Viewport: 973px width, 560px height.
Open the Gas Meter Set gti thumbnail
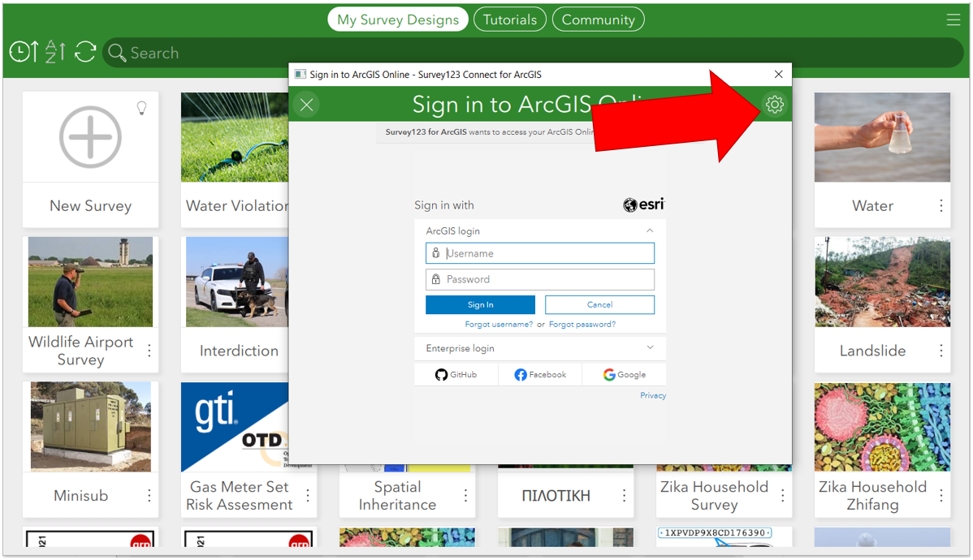click(235, 427)
